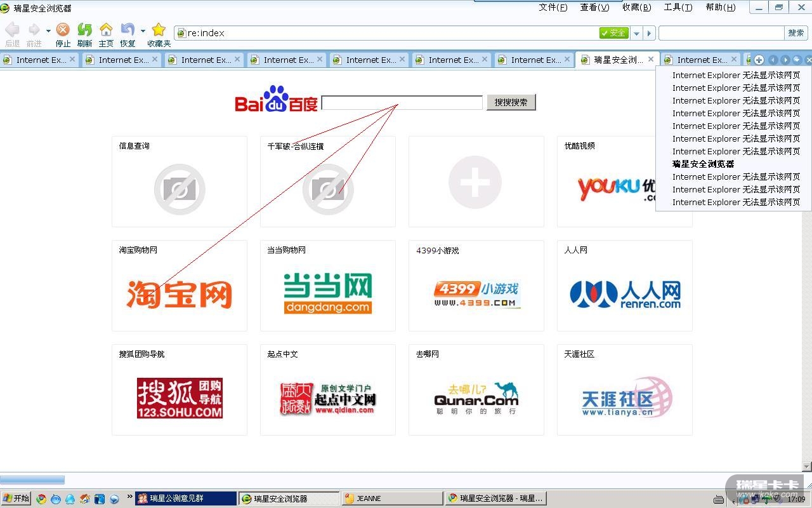Click the 搜搜搜索 button
The height and width of the screenshot is (508, 812).
click(511, 102)
